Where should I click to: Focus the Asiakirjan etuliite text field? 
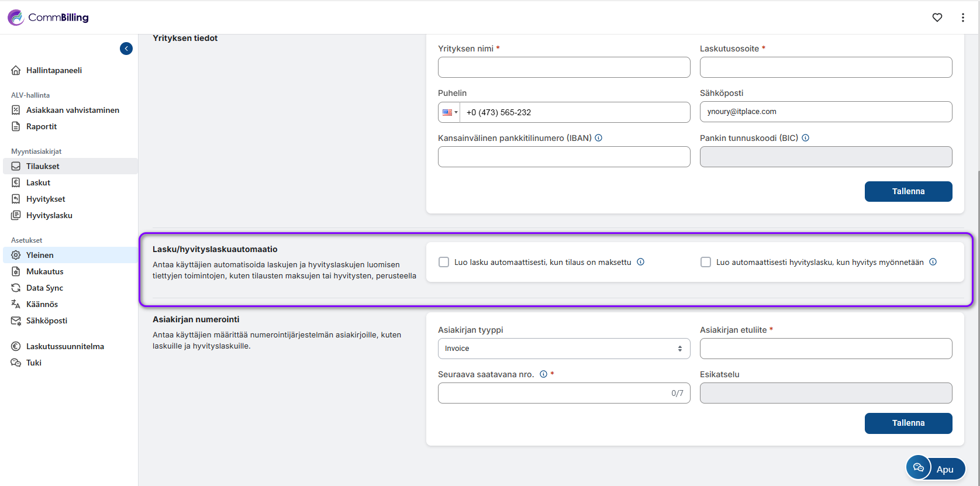pos(826,349)
